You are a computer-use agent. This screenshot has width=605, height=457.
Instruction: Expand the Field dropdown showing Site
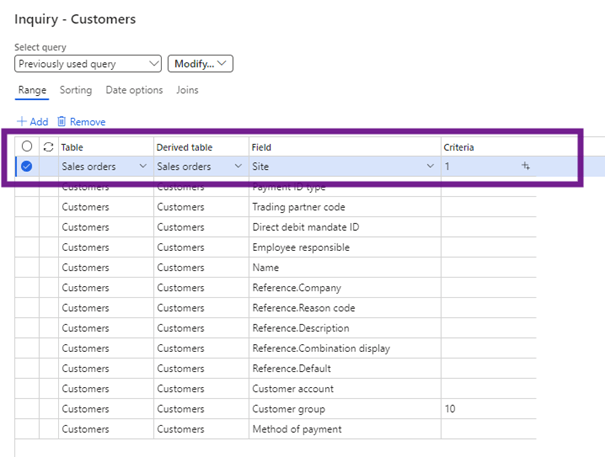click(x=430, y=167)
